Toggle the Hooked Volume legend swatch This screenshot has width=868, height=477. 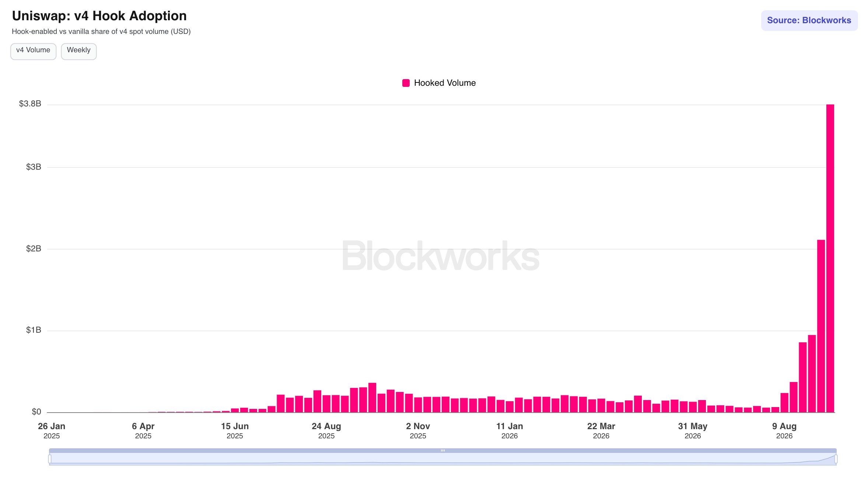click(x=406, y=83)
